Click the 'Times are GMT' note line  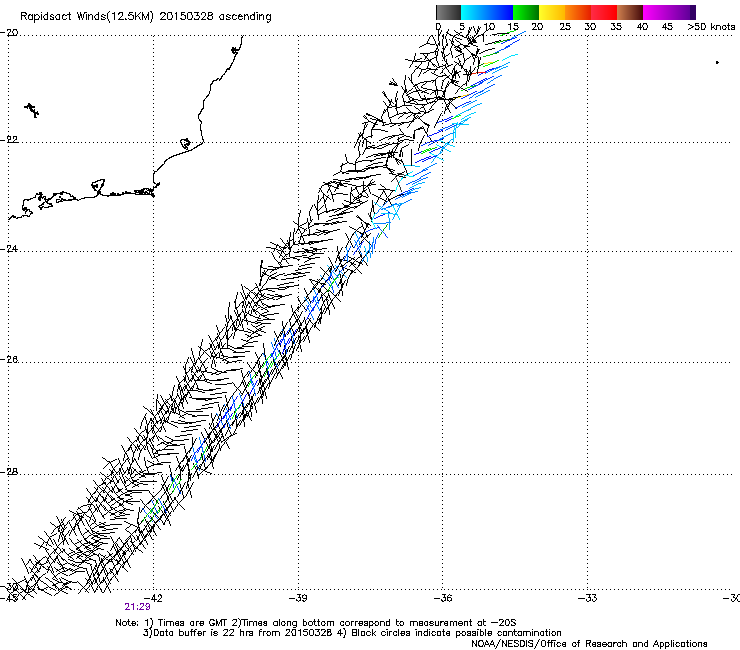(316, 623)
